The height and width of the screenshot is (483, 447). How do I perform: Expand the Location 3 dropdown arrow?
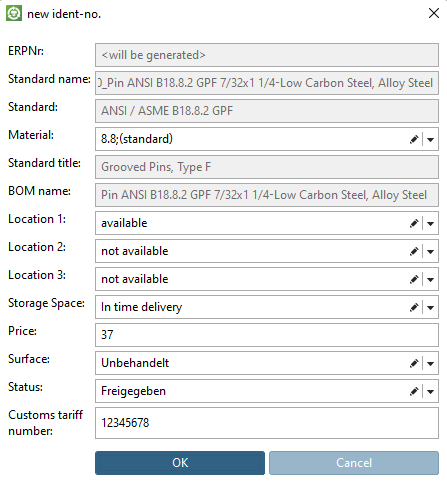click(430, 279)
